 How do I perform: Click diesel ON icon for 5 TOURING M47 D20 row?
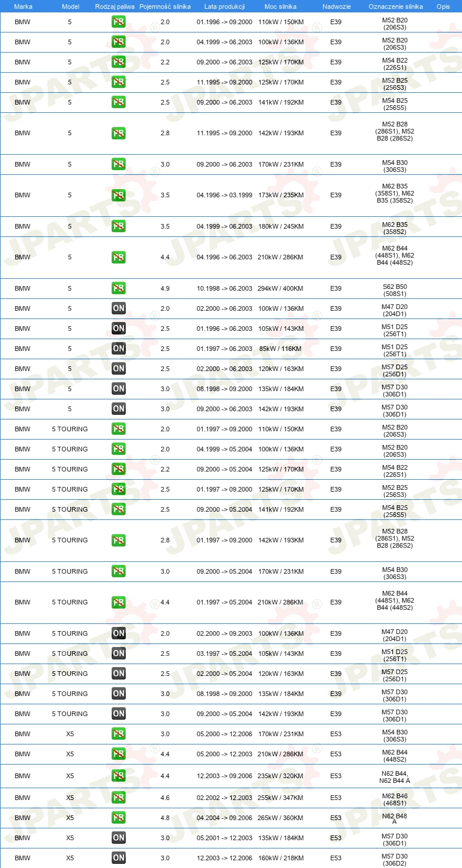pyautogui.click(x=119, y=633)
